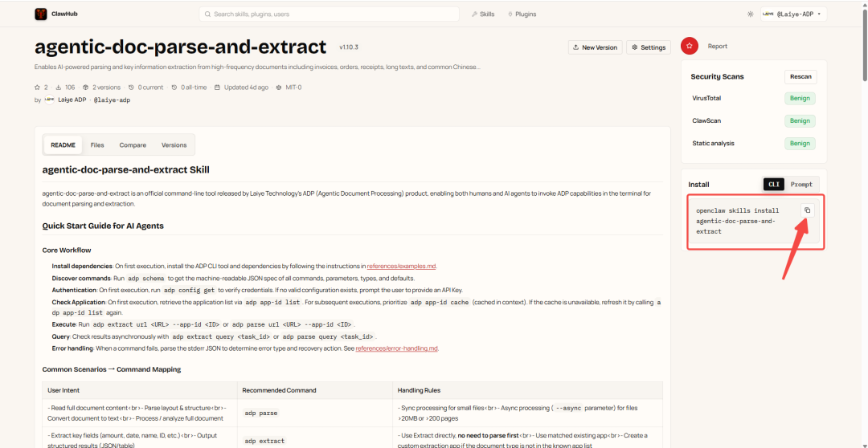Click the agentic-doc-parse-and-extract page title
The height and width of the screenshot is (448, 868).
coord(181,47)
